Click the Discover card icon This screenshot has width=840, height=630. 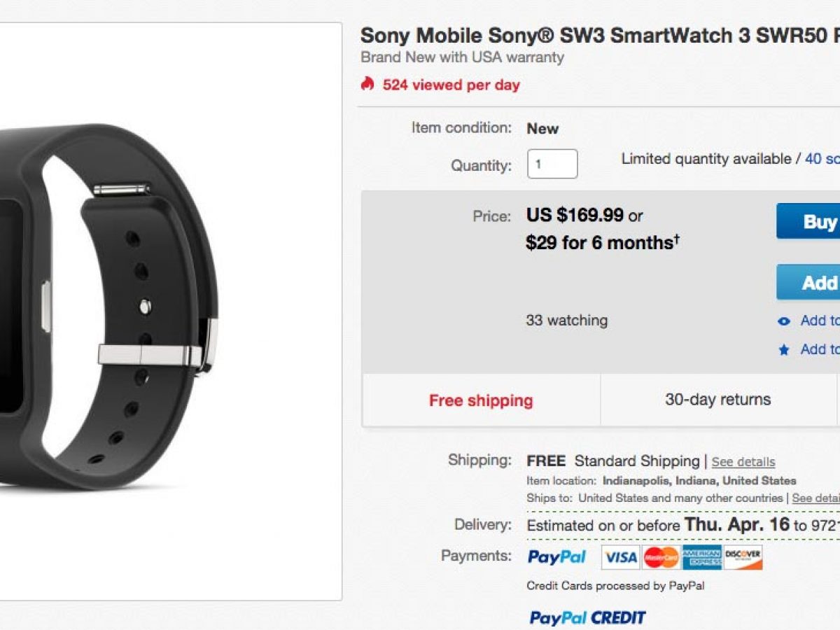coord(743,557)
